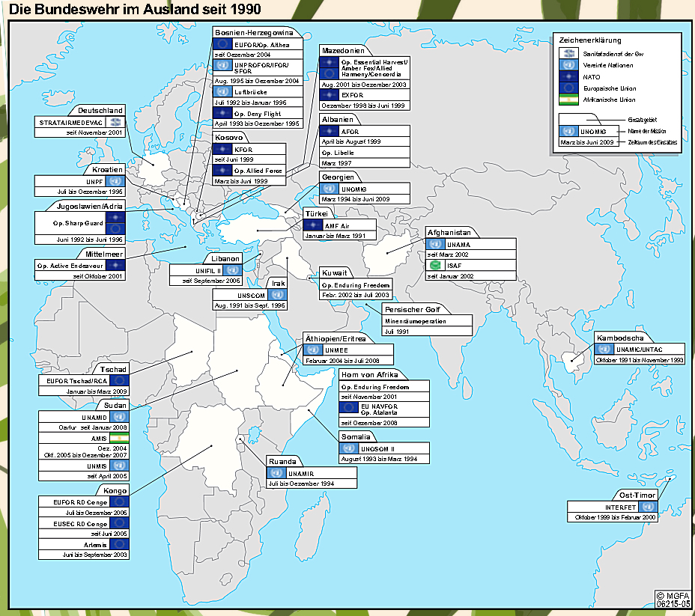This screenshot has height=616, width=695.
Task: Select the UN emblem beside UNAMIR
Action: point(277,473)
